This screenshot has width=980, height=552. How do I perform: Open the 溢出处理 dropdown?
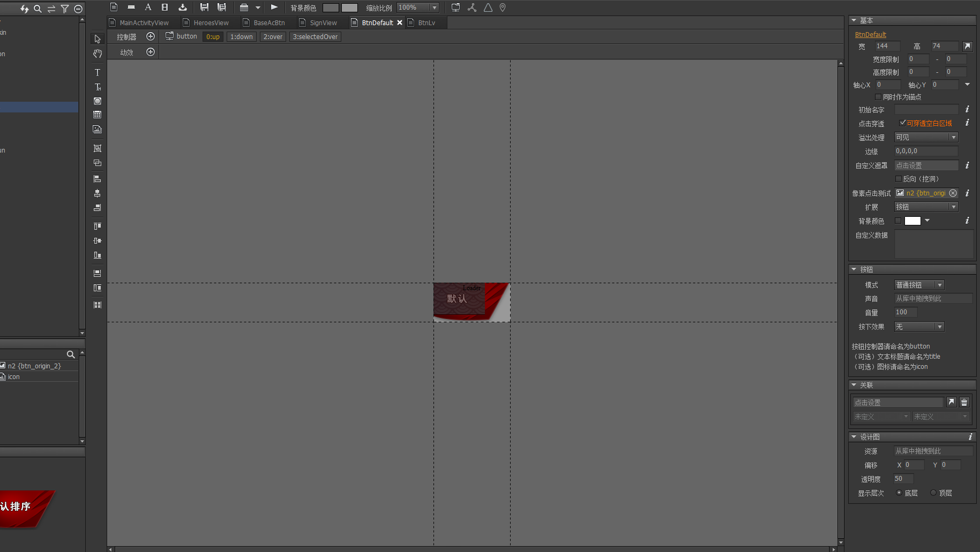coord(926,138)
